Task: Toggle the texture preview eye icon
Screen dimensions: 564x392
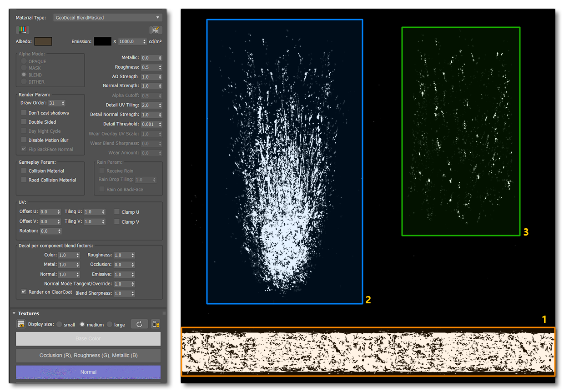Action: [21, 324]
